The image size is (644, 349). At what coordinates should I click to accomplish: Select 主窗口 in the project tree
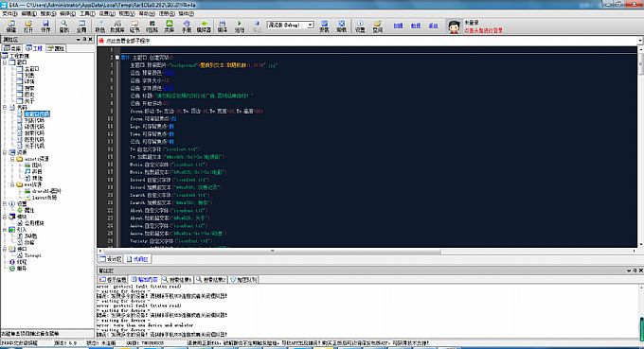(31, 69)
